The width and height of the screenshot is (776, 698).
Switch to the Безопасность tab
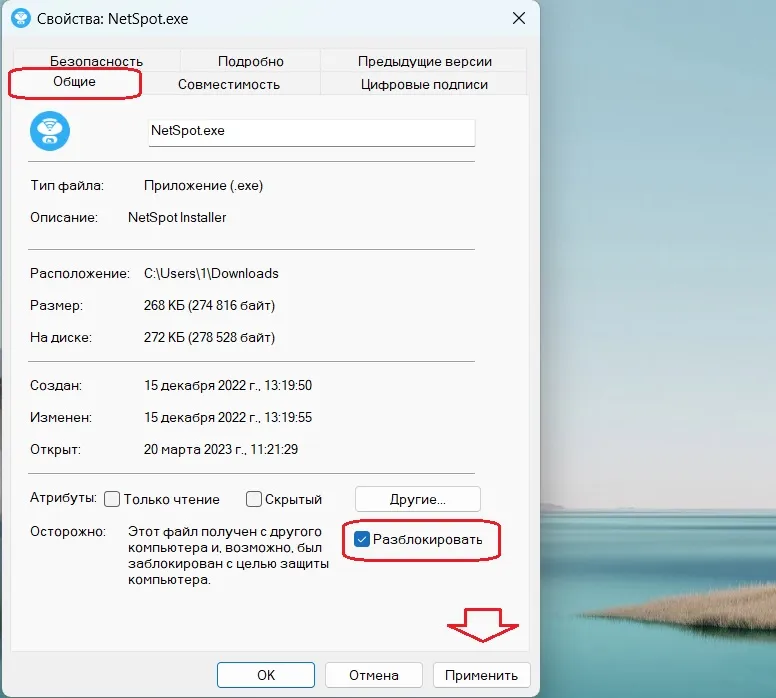96,61
